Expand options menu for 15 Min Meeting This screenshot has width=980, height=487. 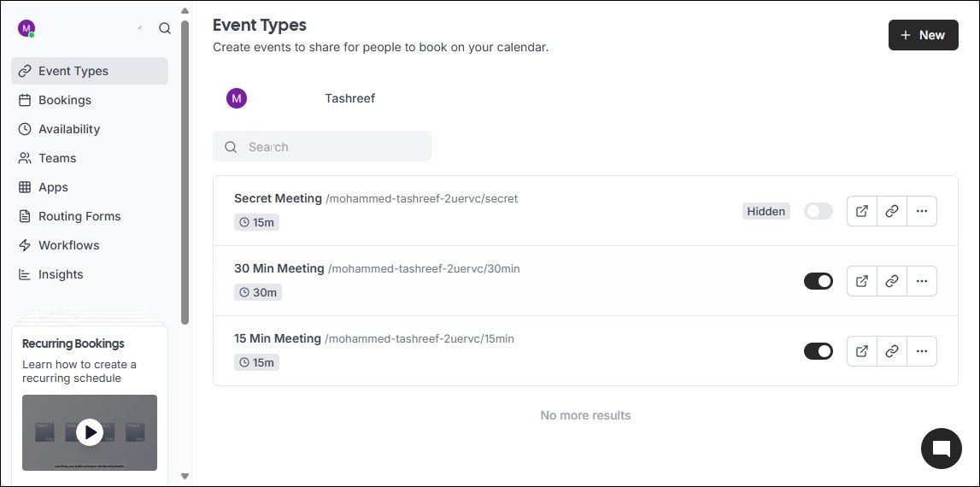(922, 351)
